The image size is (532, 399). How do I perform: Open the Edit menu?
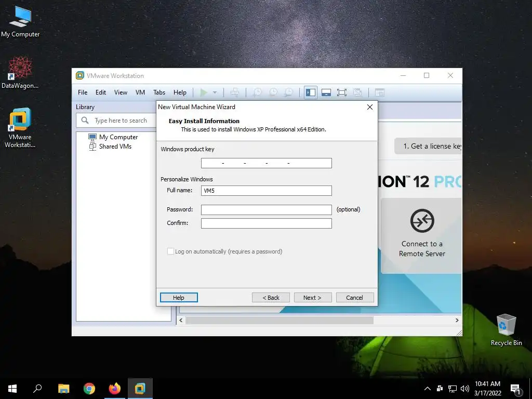click(100, 92)
